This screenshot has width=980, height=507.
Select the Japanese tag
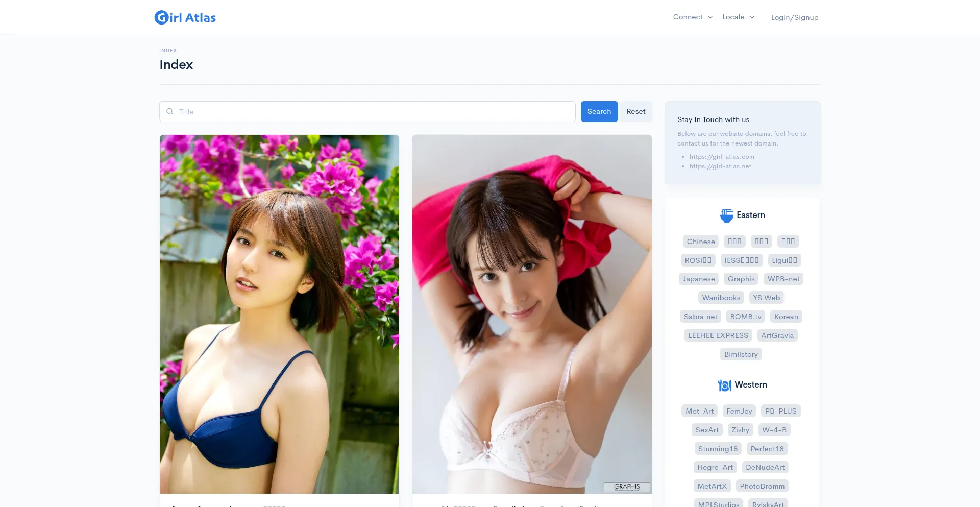click(x=699, y=279)
